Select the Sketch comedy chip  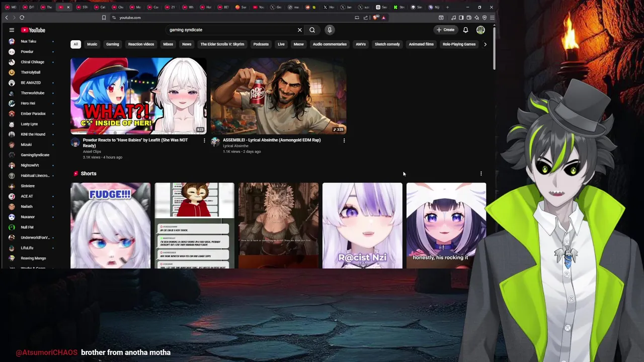(387, 44)
